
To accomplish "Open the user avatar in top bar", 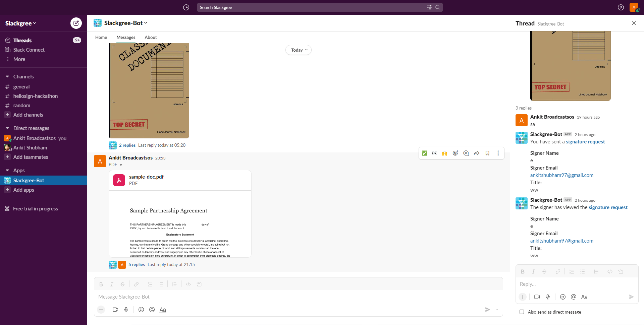I will pyautogui.click(x=634, y=7).
